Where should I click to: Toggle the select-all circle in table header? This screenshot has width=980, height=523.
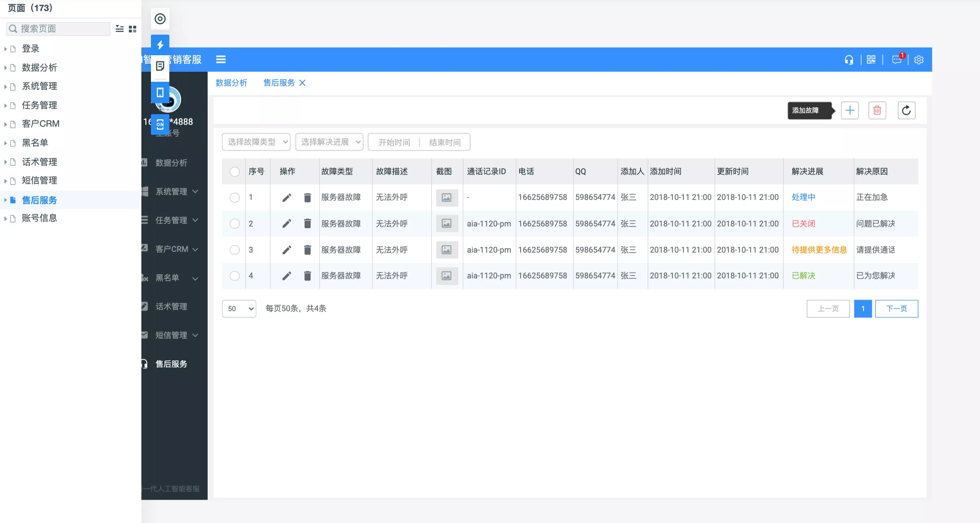(x=235, y=172)
